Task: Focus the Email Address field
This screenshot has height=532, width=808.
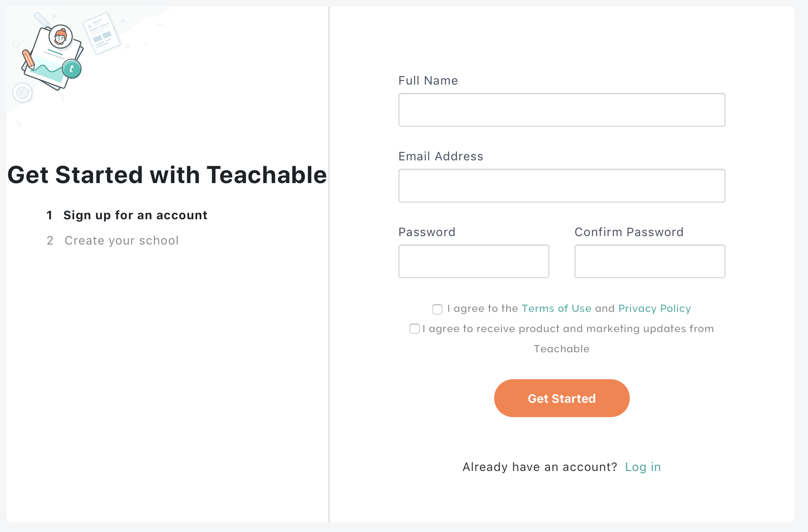Action: coord(561,185)
